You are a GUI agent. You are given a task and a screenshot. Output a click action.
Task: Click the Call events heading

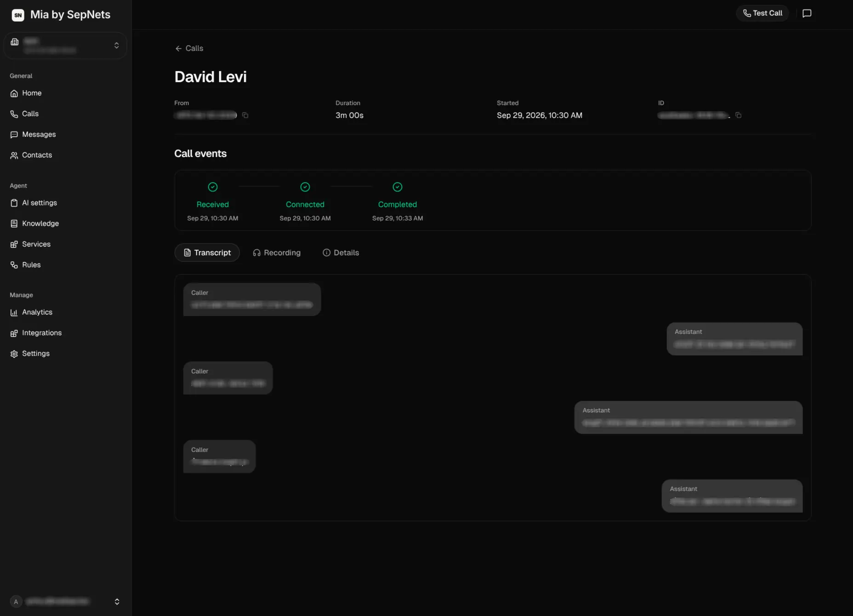coord(200,154)
